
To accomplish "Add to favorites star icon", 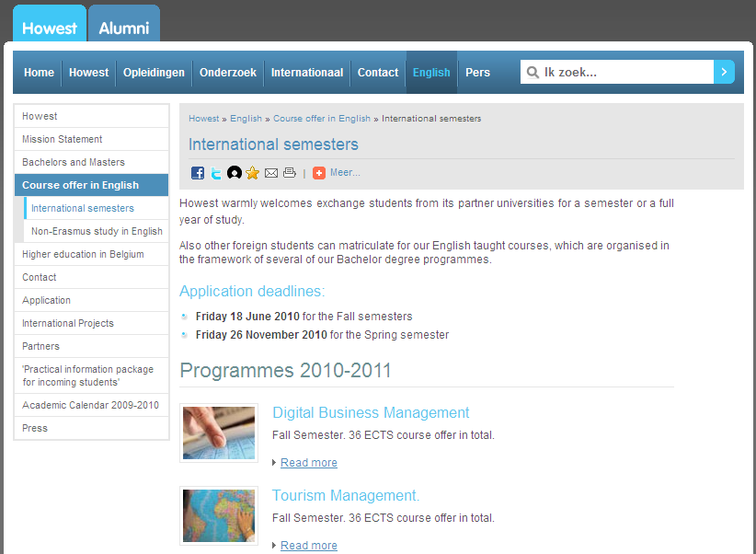I will 252,173.
